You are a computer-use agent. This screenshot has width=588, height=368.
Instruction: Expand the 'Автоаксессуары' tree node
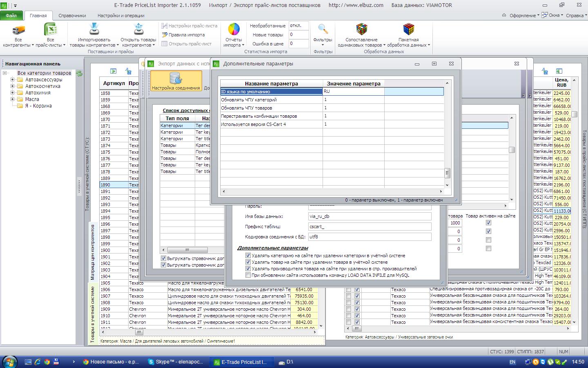click(12, 80)
